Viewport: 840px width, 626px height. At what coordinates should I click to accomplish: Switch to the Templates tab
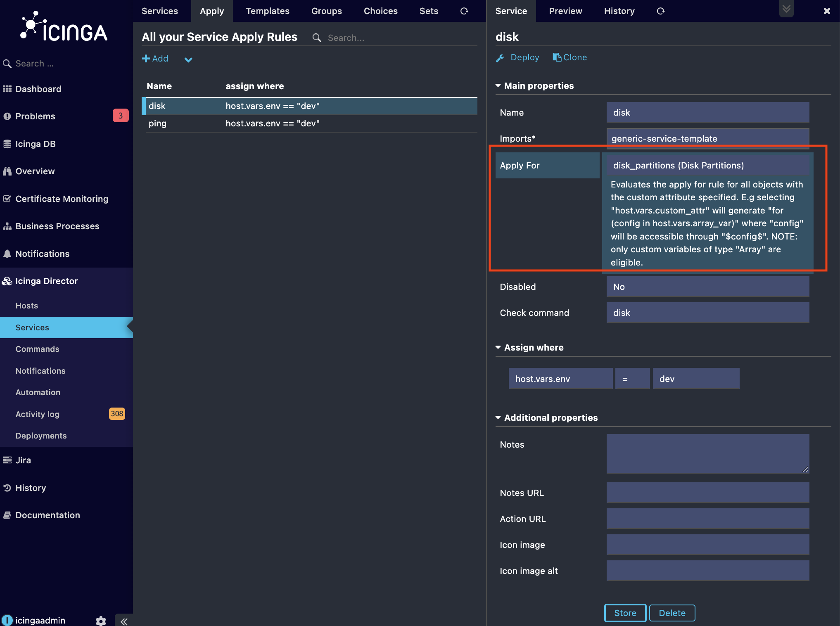coord(268,11)
